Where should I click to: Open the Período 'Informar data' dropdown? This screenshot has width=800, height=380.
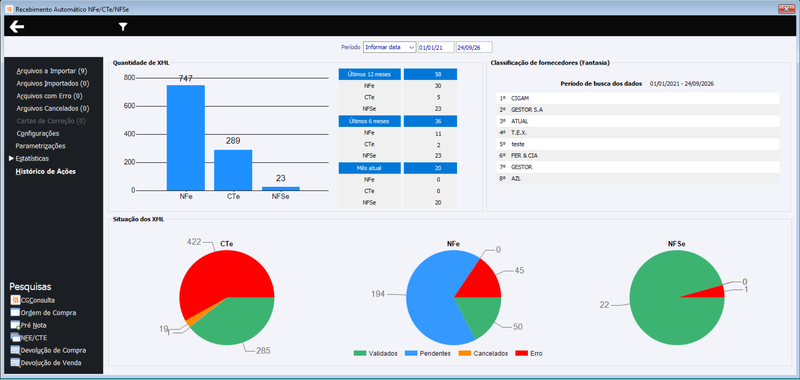point(390,47)
